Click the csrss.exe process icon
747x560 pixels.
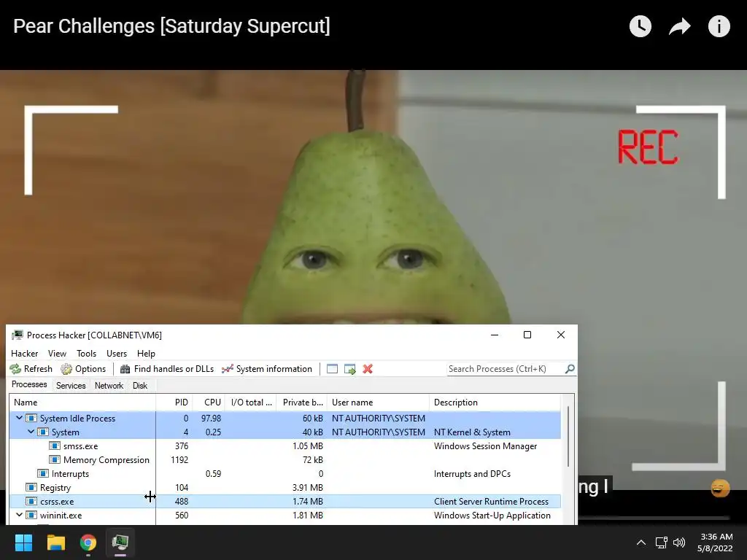click(31, 502)
